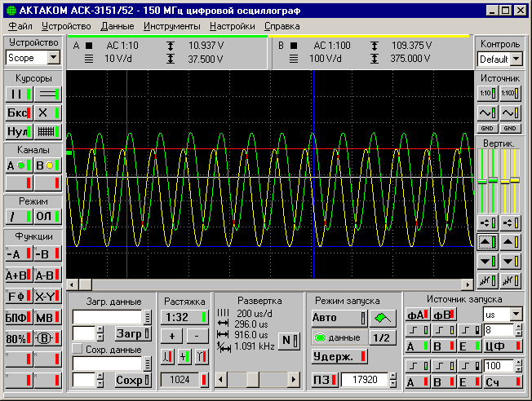Move the Развертка horizontal sweep slider
The image size is (532, 401).
click(x=253, y=379)
